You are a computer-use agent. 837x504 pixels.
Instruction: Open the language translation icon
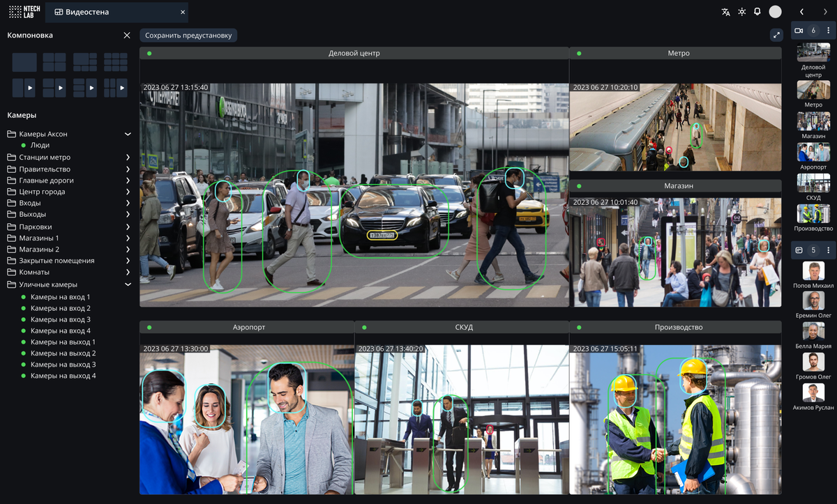(725, 12)
